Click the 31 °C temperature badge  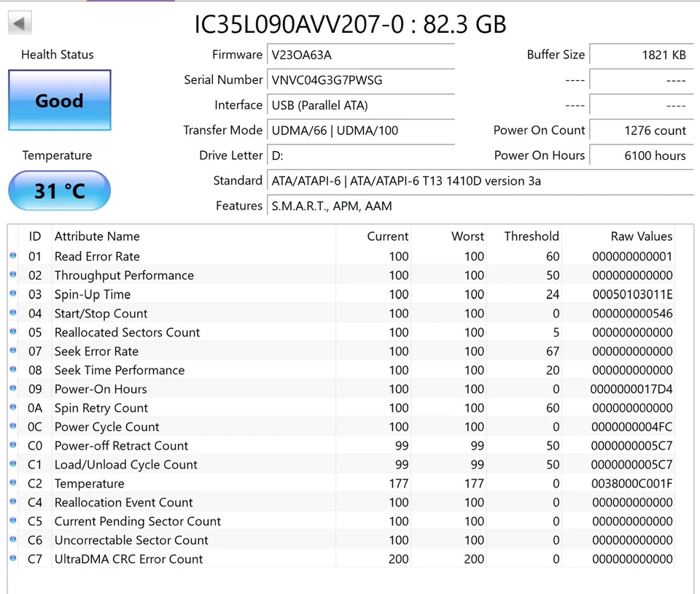(x=59, y=190)
